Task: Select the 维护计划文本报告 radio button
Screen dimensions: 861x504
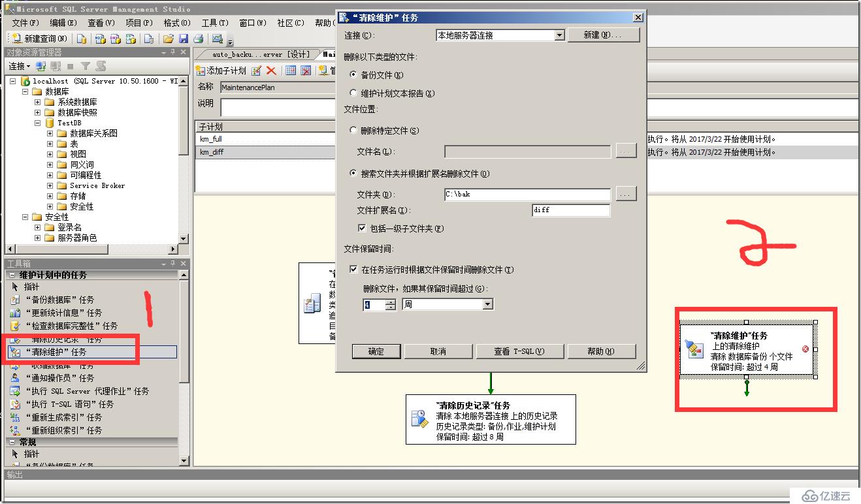Action: coord(353,93)
